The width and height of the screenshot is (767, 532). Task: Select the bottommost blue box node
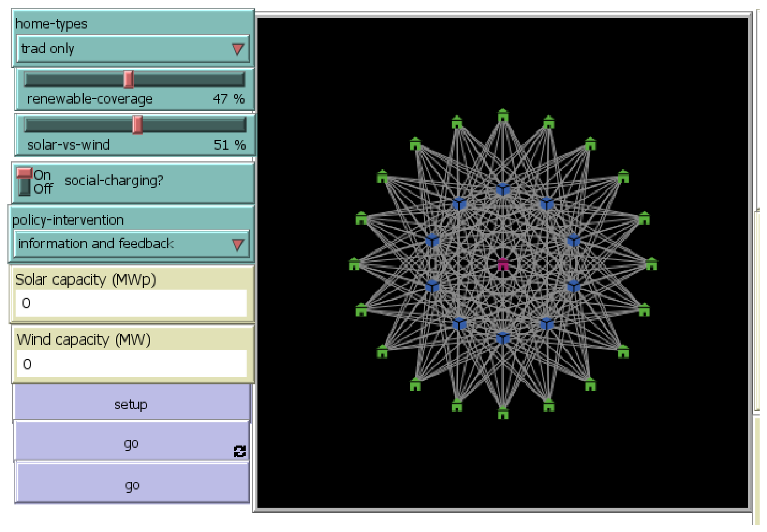coord(503,338)
